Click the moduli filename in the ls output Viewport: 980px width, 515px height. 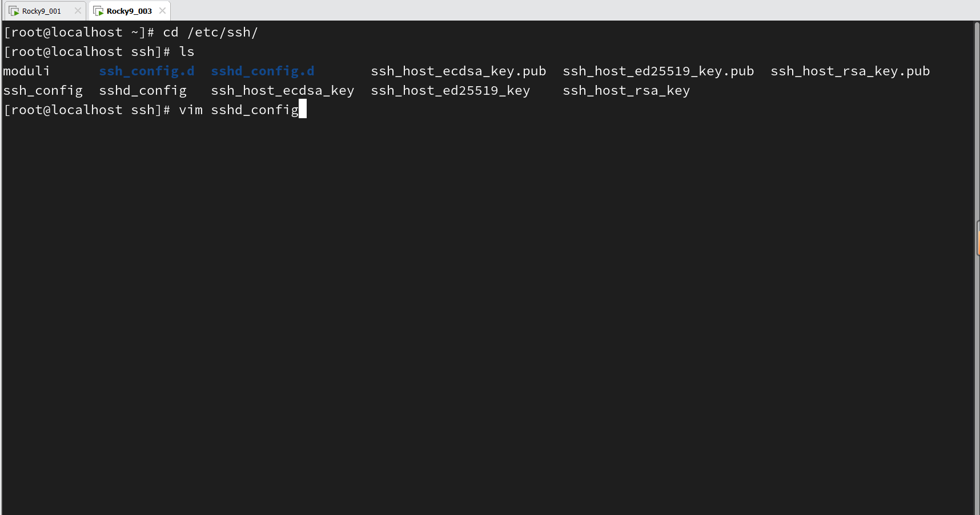click(25, 71)
